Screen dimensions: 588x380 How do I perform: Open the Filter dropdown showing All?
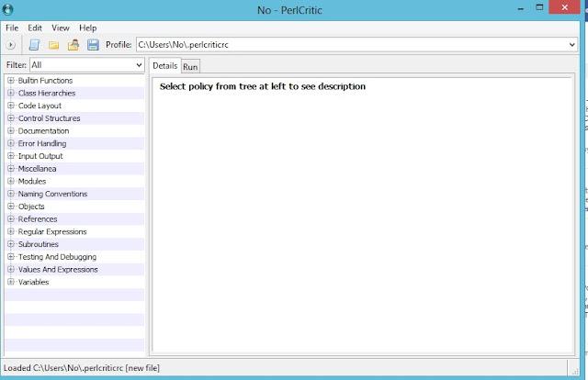87,65
